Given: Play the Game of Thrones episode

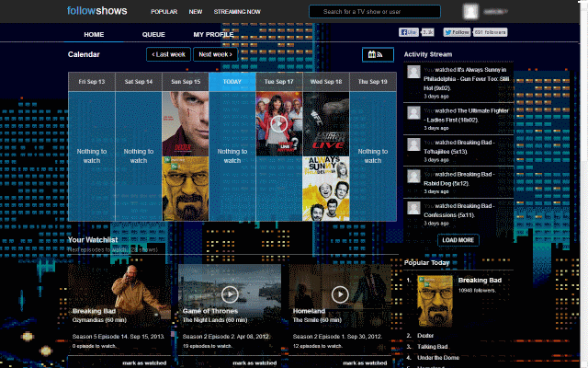Looking at the screenshot, I should coord(230,294).
